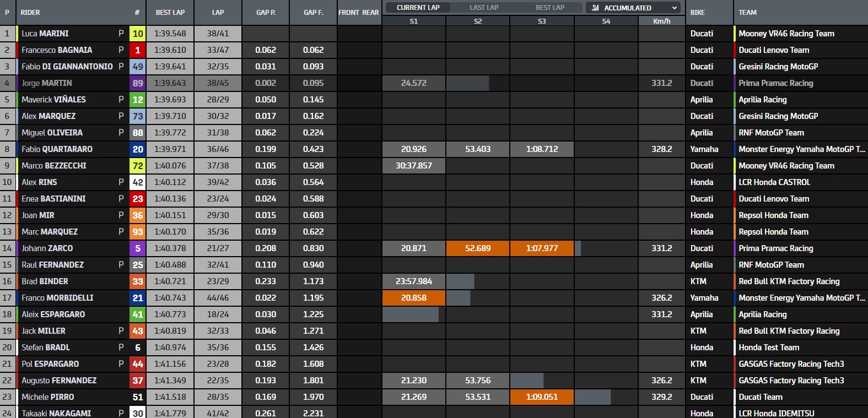This screenshot has width=868, height=418.
Task: Click the TEAM column header
Action: point(747,12)
